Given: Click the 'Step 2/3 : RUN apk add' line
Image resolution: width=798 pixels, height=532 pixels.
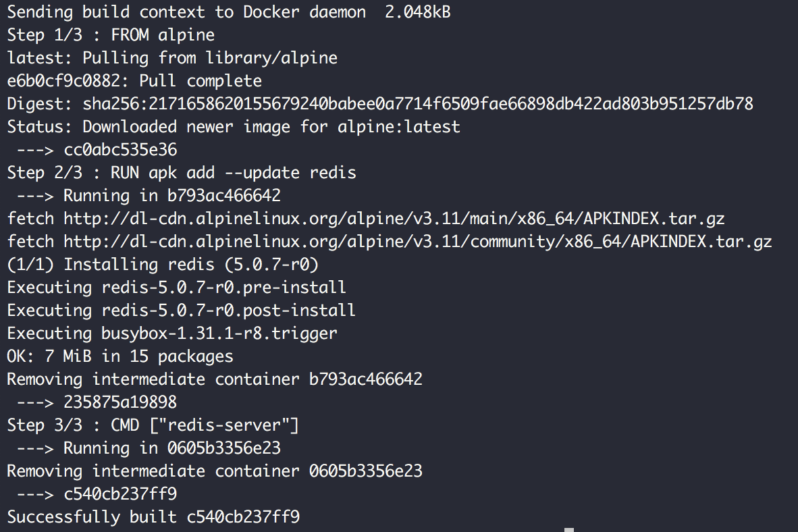Looking at the screenshot, I should coord(182,173).
